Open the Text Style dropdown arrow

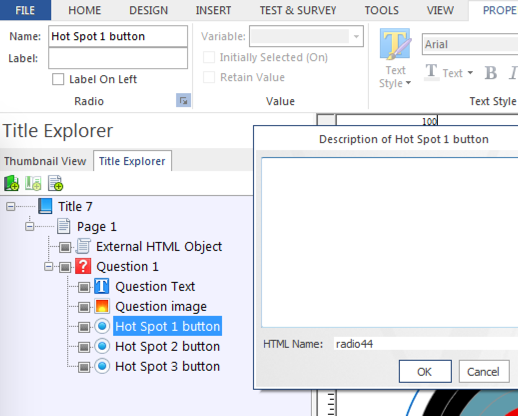(x=408, y=83)
